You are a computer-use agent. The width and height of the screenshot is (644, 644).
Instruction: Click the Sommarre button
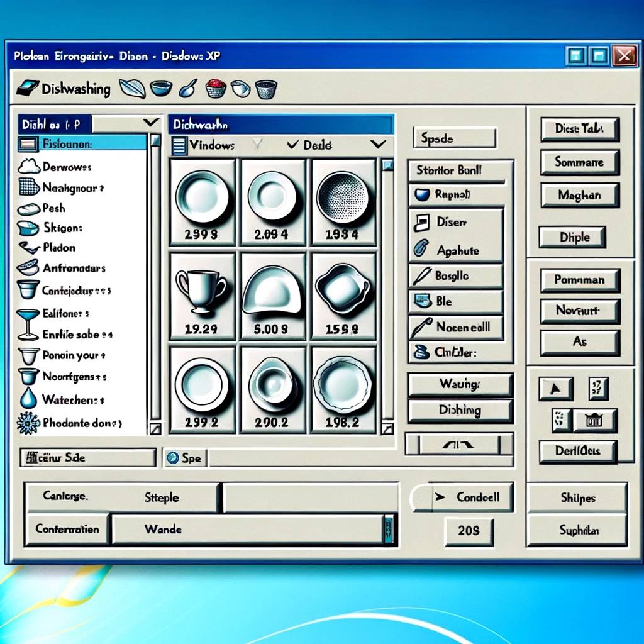pyautogui.click(x=579, y=162)
